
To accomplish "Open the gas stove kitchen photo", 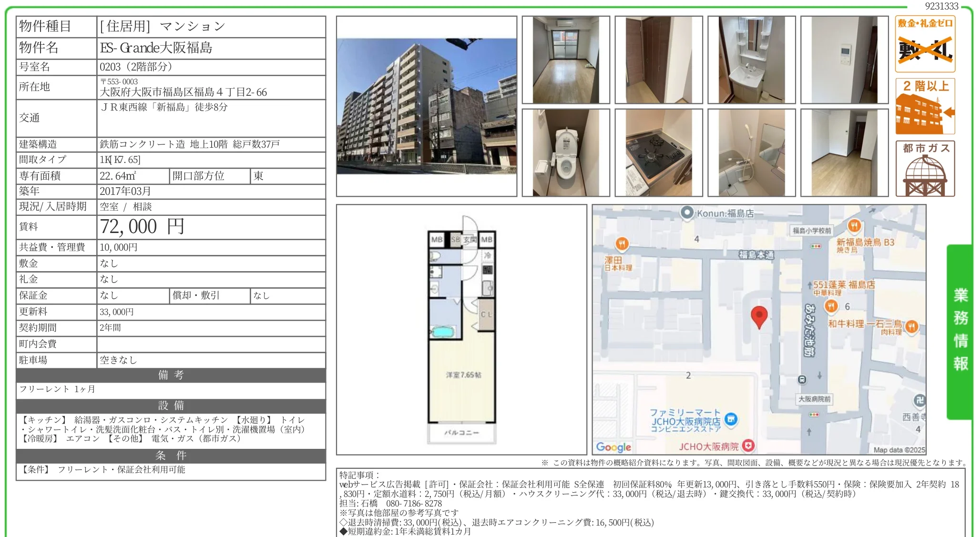I will coord(658,152).
